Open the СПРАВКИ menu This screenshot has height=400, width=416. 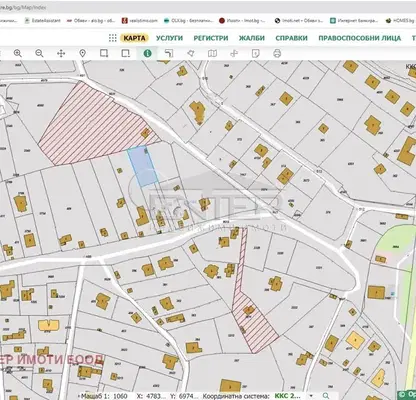(x=291, y=38)
